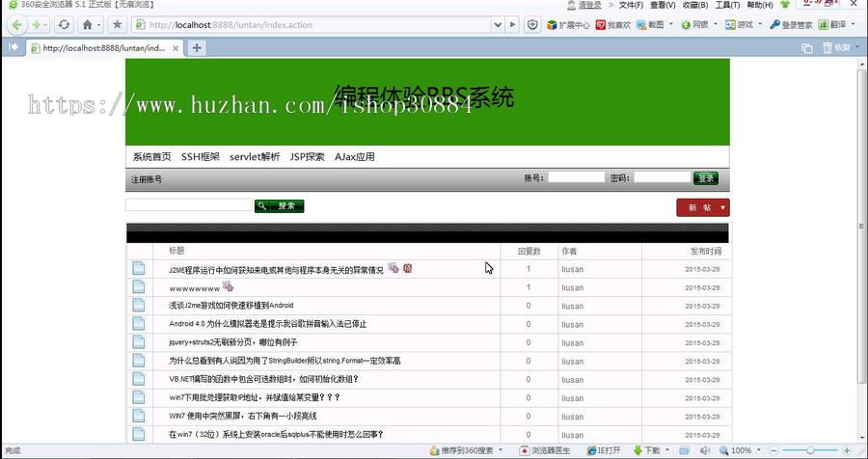Click page icon of the Android 4.0 row
This screenshot has width=868, height=459.
(x=138, y=323)
